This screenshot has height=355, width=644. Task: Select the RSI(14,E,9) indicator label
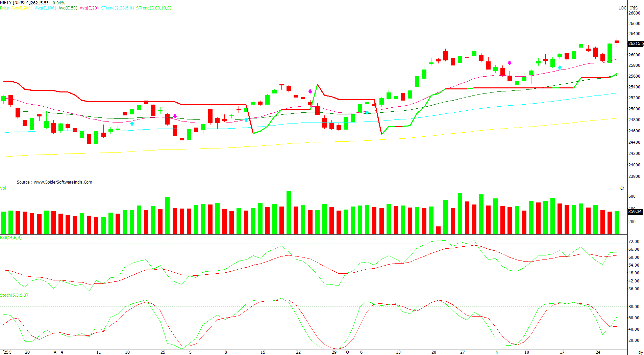click(10, 237)
